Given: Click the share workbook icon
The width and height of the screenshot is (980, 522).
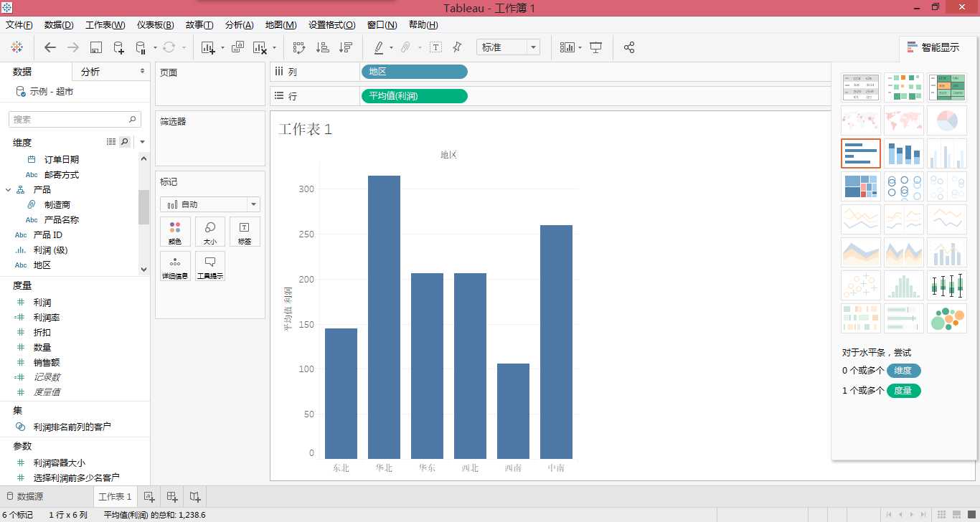Looking at the screenshot, I should click(x=629, y=47).
